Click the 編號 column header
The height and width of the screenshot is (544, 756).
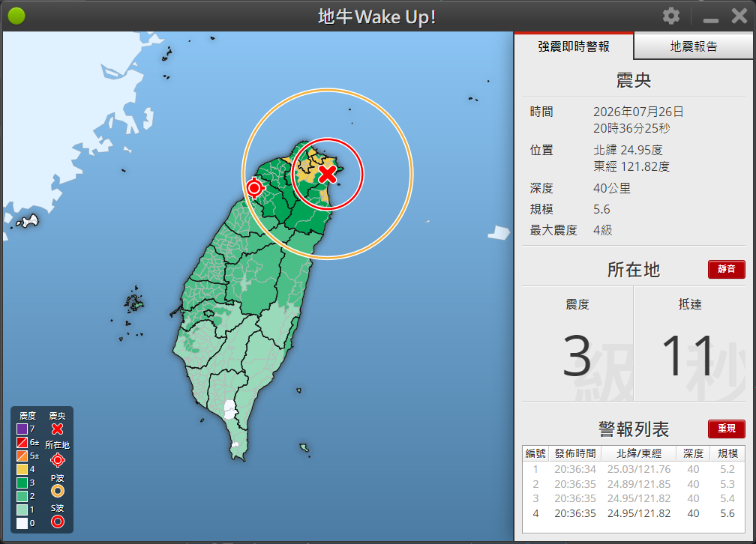click(x=535, y=453)
